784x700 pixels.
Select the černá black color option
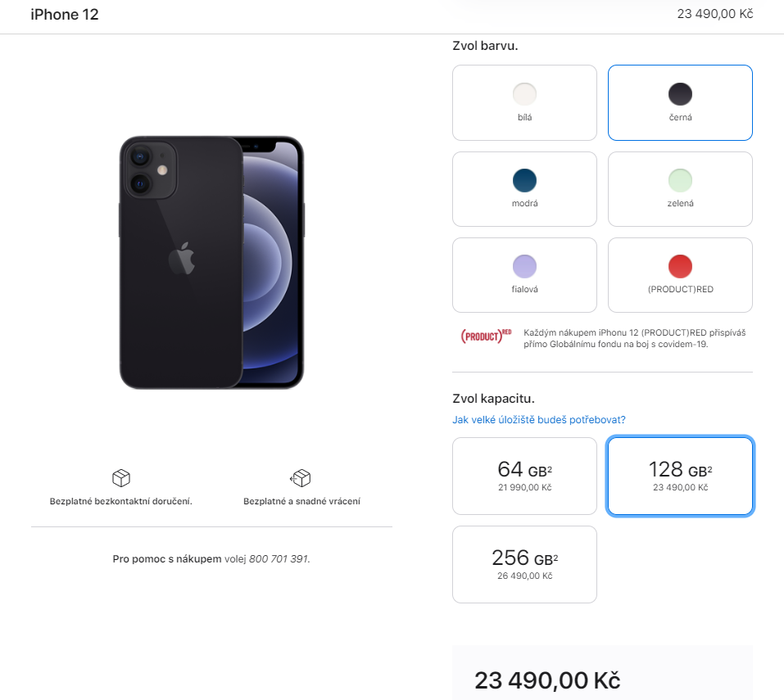[x=680, y=103]
